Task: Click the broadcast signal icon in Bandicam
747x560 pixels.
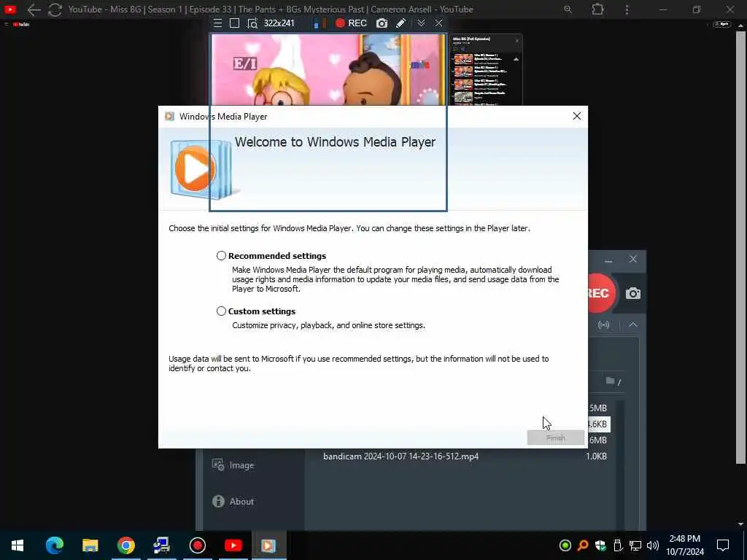Action: pos(603,324)
